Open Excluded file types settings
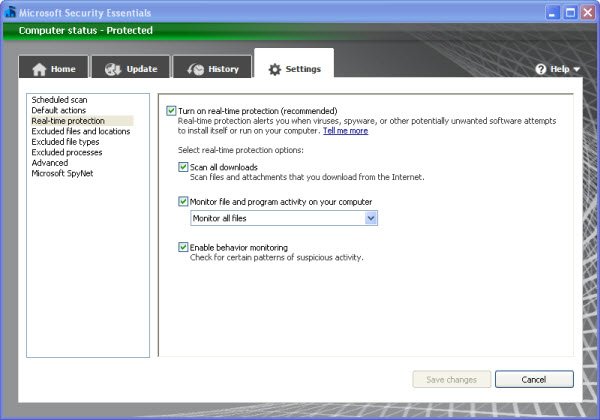600x420 pixels. (65, 142)
